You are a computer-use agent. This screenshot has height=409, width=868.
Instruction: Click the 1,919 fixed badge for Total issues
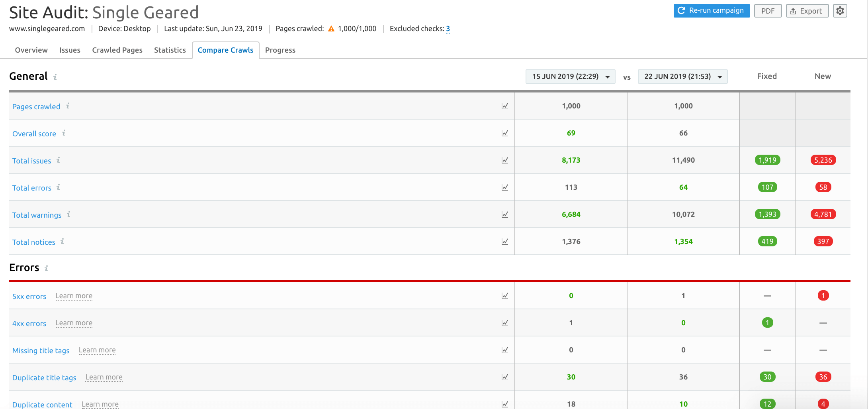tap(767, 160)
